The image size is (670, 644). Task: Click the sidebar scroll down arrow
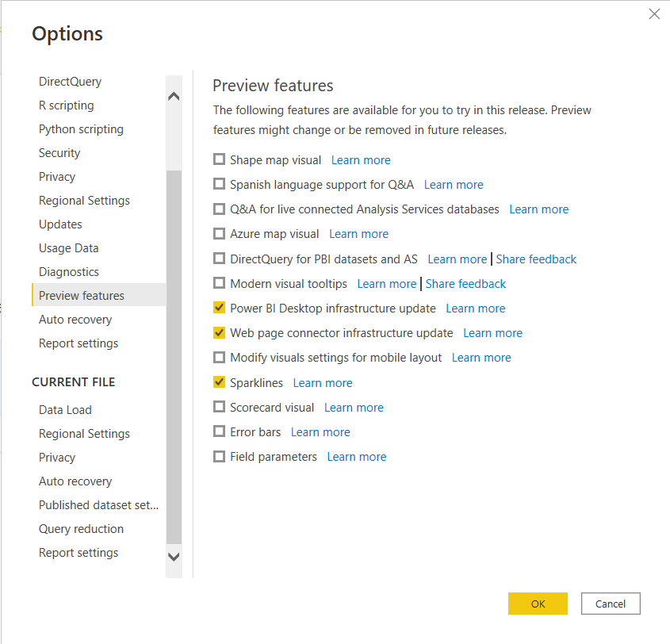pyautogui.click(x=174, y=557)
